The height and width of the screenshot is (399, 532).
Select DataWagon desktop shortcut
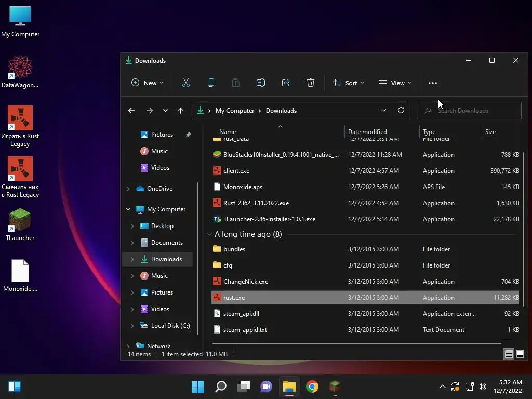[20, 72]
